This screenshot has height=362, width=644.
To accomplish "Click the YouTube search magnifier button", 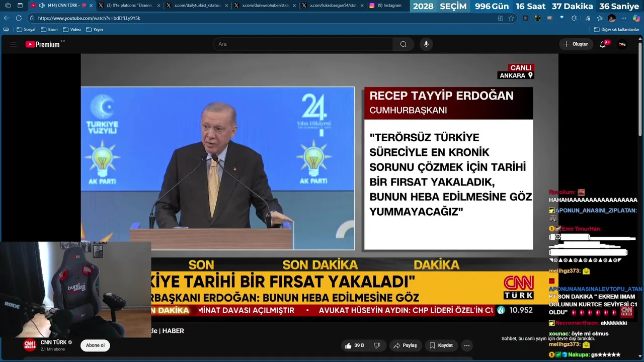I will tap(404, 44).
